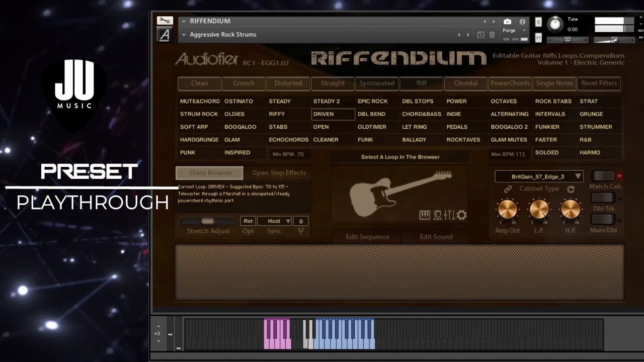Adjust the Stretch Adjust slider

207,221
